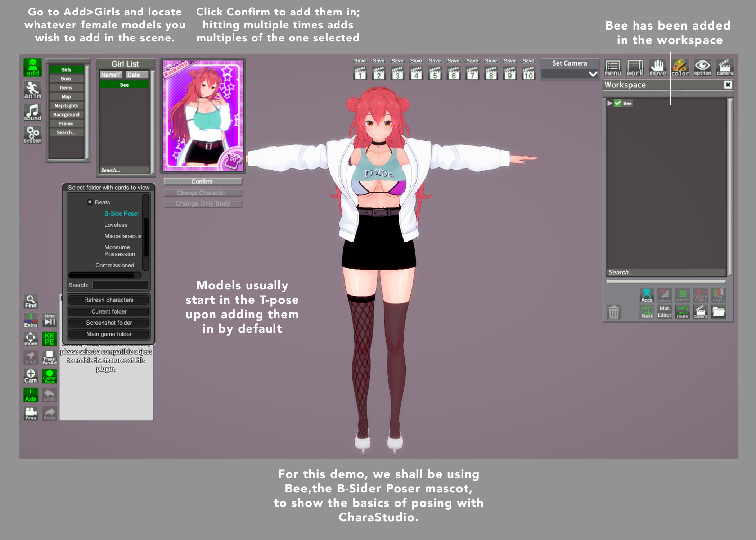Open the system gears icon
756x540 pixels.
point(32,134)
